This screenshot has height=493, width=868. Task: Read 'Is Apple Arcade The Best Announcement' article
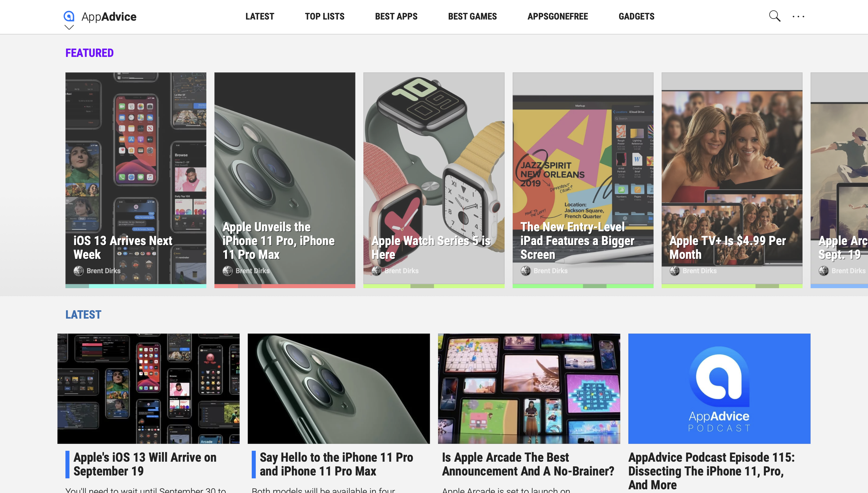528,464
